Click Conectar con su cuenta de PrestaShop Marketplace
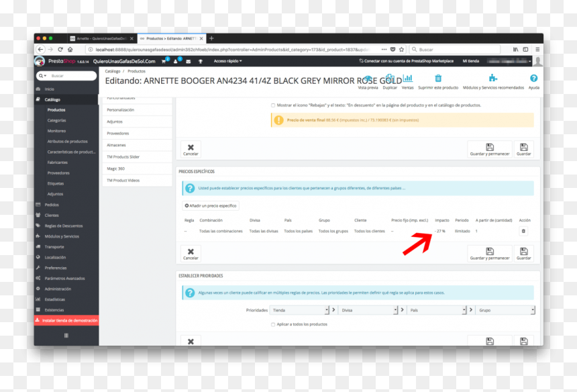Viewport: 577px width, 392px height. point(407,61)
